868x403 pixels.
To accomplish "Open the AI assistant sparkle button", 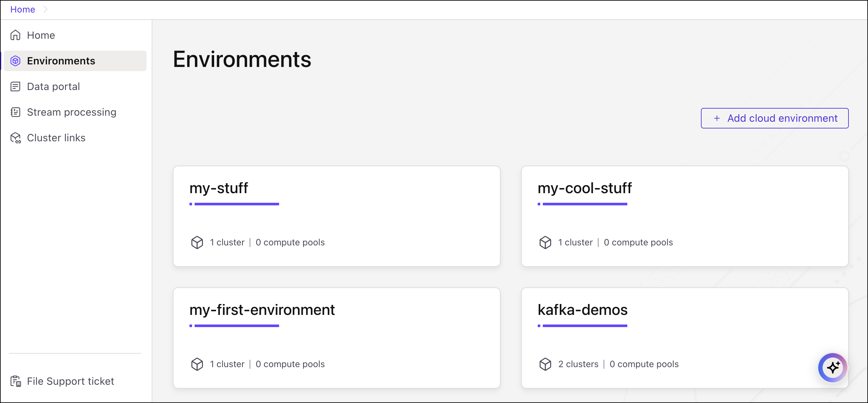I will (832, 367).
